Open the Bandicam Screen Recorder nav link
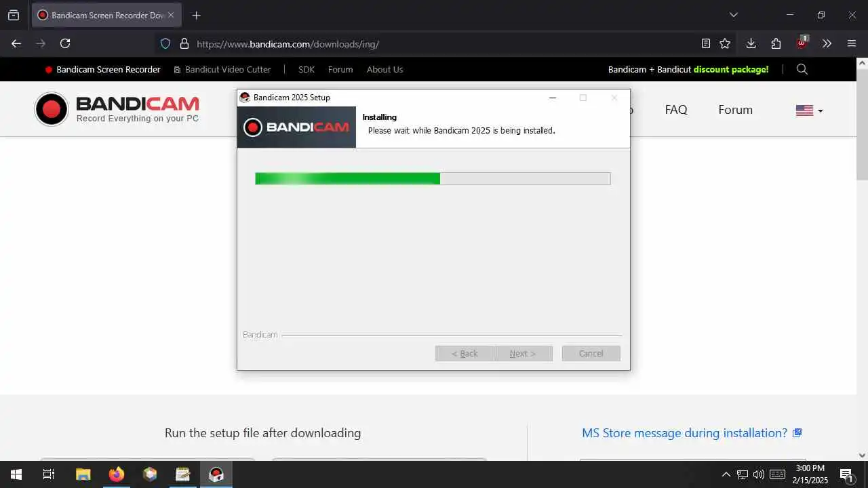 pos(102,69)
